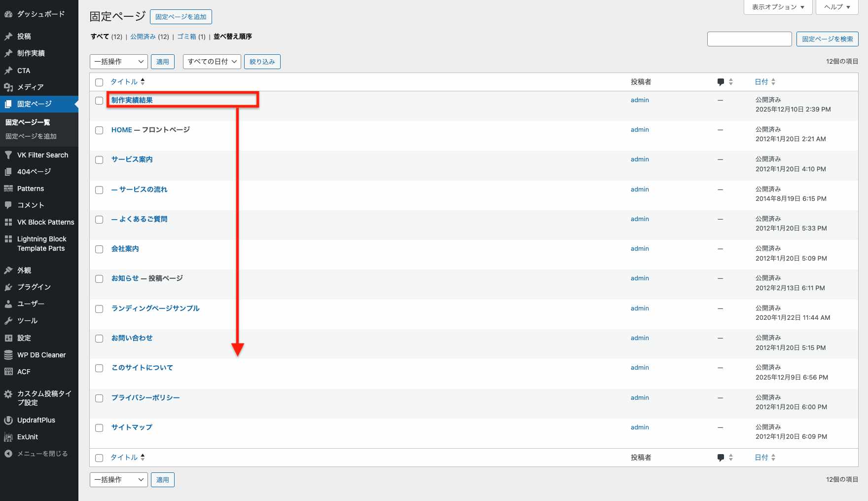Click the 外観 appearance icon
868x501 pixels.
pos(10,270)
